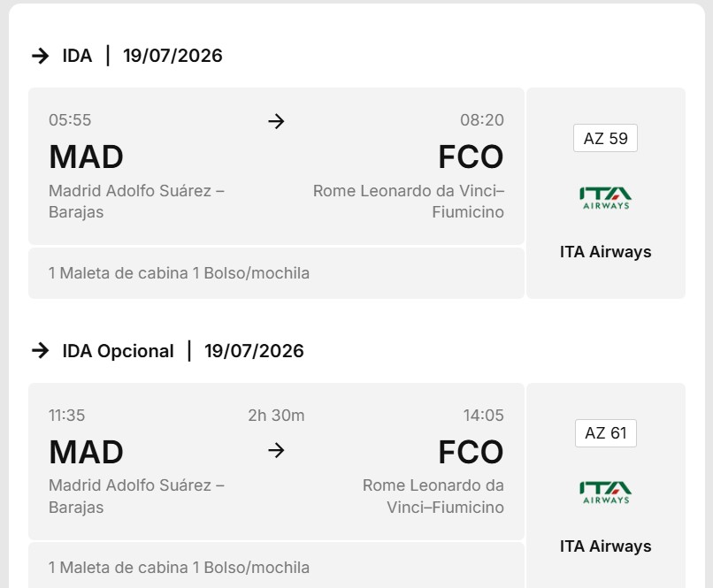Click the route arrow in AZ 61 flight
Image resolution: width=713 pixels, height=588 pixels.
276,450
